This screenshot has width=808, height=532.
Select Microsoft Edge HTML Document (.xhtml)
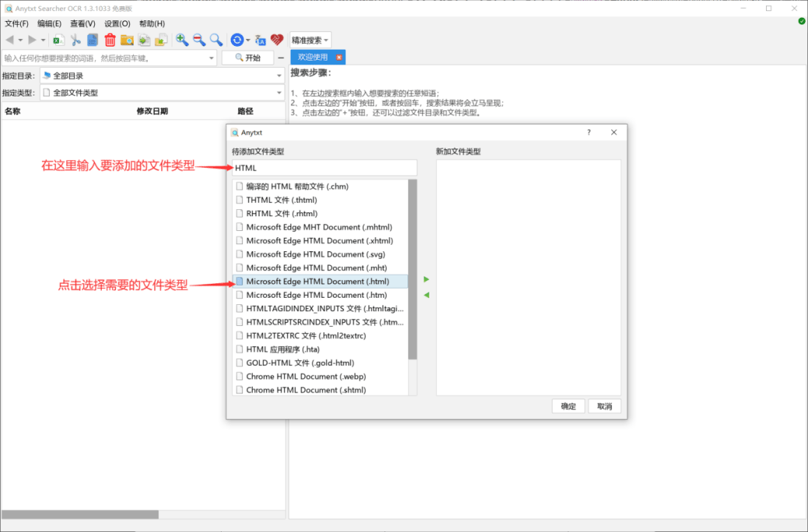[x=320, y=241]
